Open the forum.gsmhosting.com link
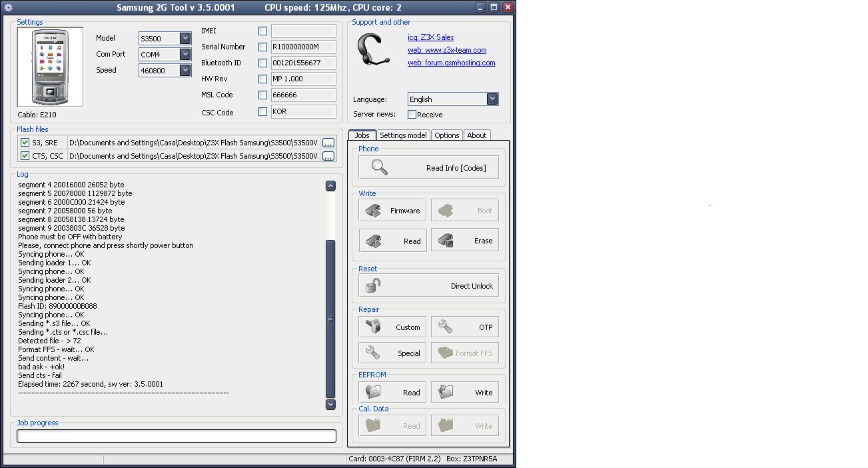The height and width of the screenshot is (468, 868). 452,63
